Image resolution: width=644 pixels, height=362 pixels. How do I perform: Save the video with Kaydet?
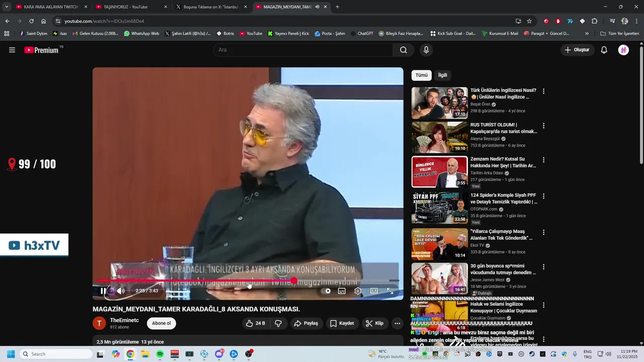click(342, 323)
